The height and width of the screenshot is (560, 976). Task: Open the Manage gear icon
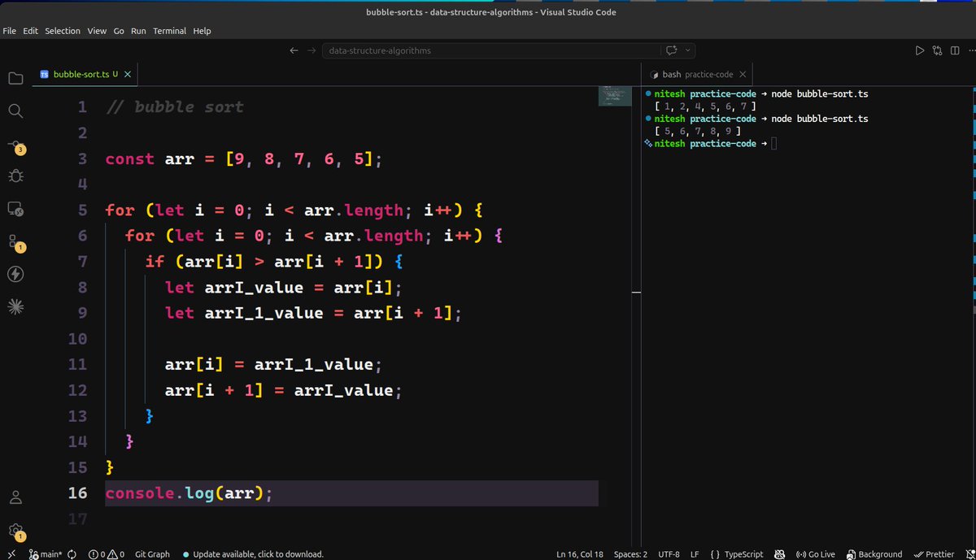(15, 531)
